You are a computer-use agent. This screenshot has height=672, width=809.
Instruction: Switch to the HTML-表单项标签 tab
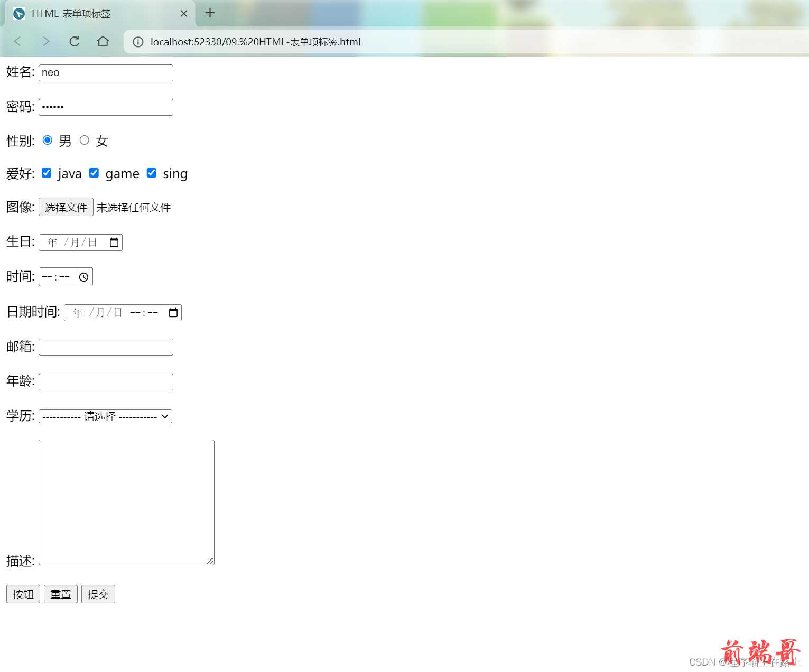pos(100,14)
